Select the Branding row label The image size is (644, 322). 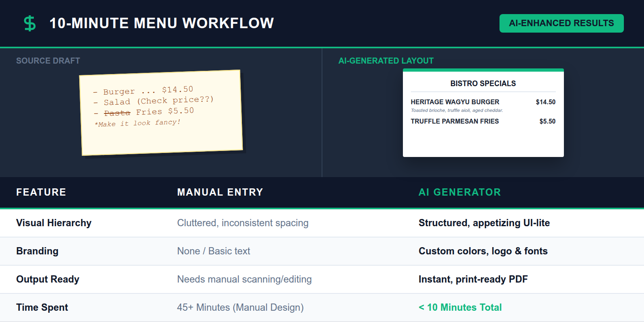[x=37, y=251]
